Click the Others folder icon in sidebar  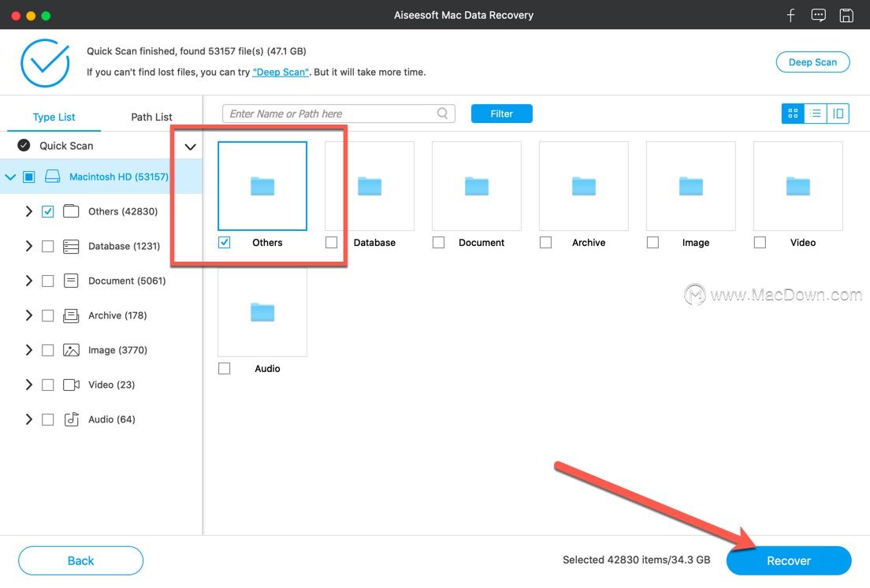point(71,211)
